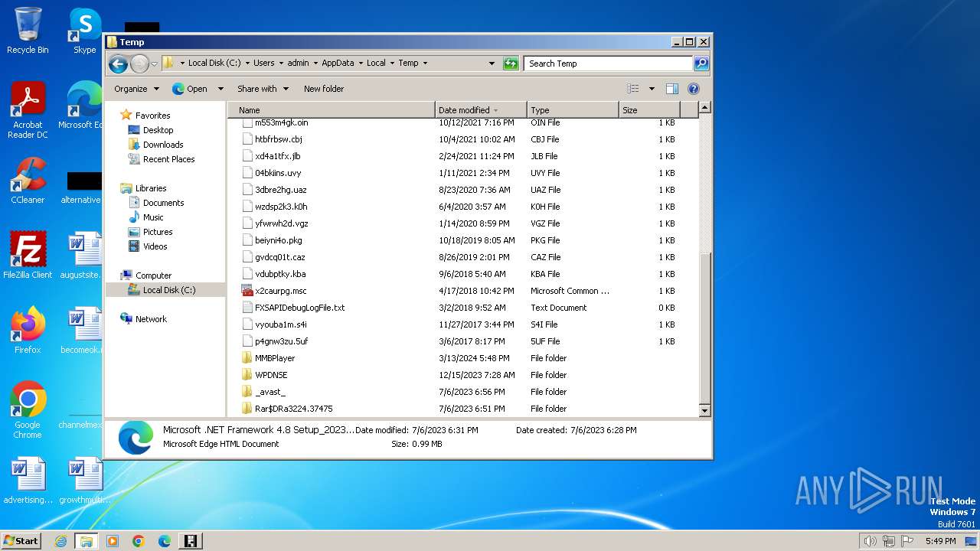Expand the arrow after Temp in the address bar

coord(425,64)
